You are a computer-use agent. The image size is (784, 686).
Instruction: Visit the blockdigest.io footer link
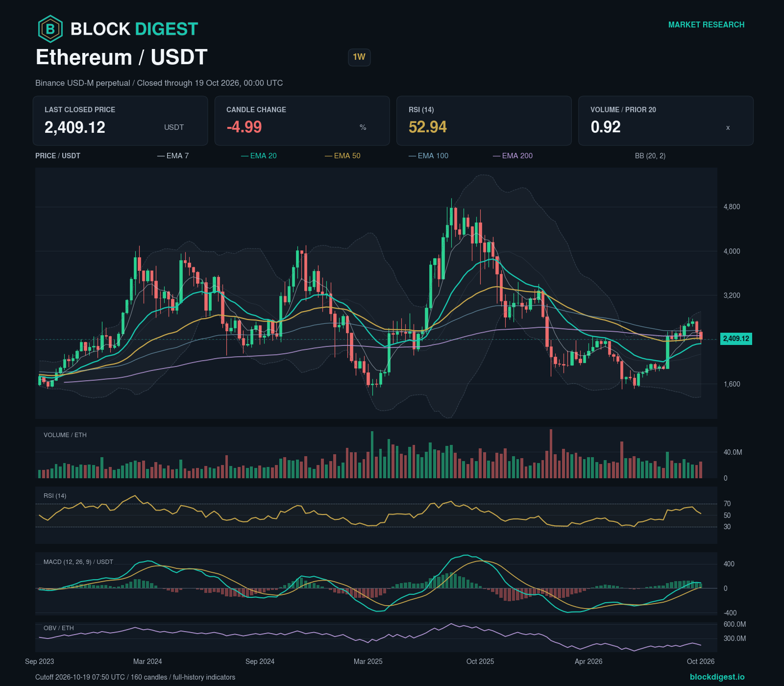(x=717, y=677)
